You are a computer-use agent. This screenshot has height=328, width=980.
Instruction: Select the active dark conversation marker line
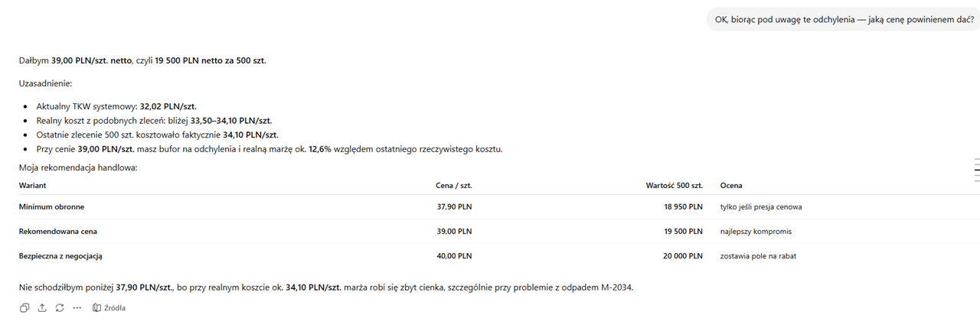[x=977, y=170]
